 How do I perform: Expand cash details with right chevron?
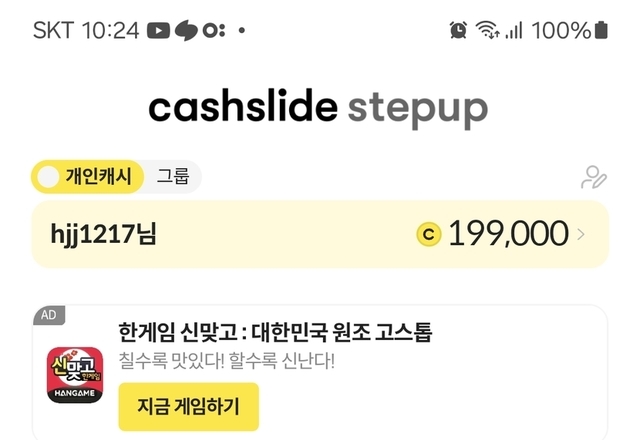pyautogui.click(x=582, y=235)
